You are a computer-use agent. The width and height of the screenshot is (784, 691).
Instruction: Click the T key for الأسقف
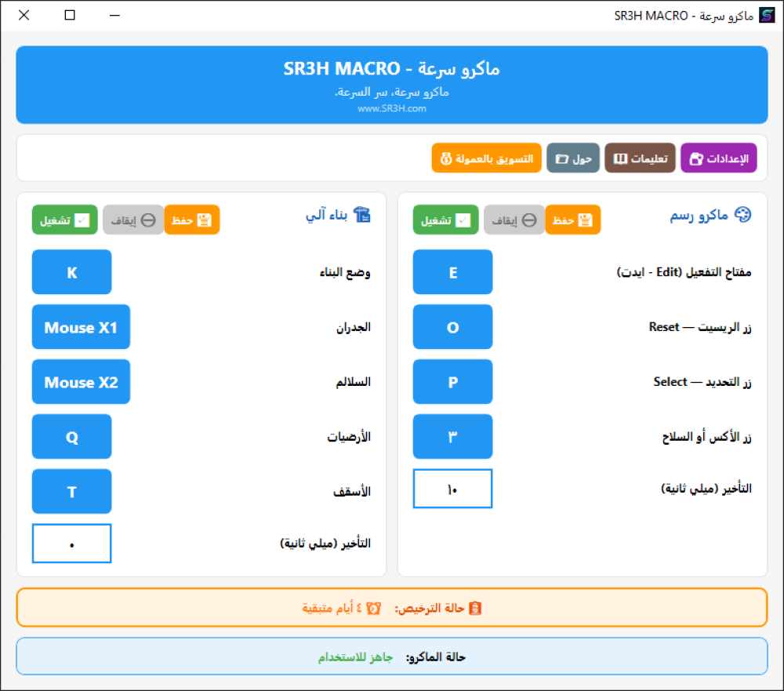click(71, 492)
